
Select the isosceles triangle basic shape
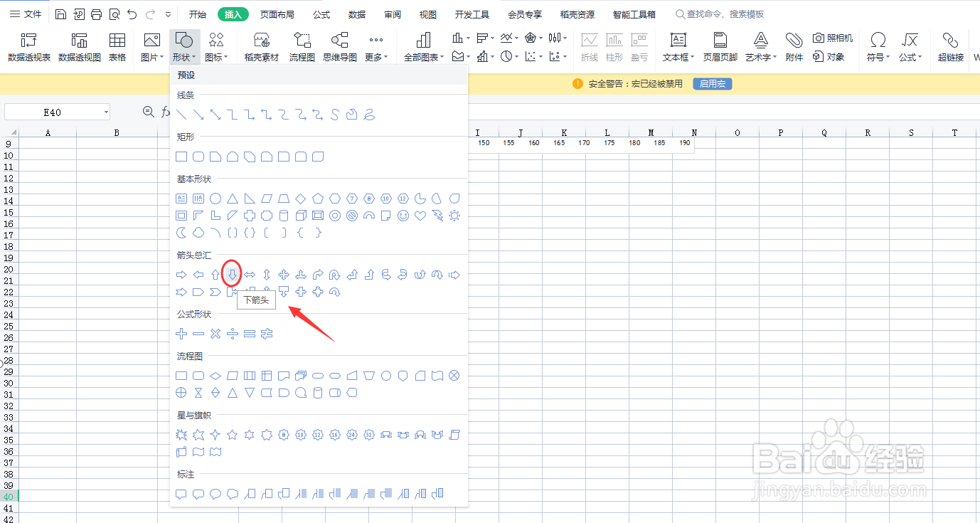(233, 199)
